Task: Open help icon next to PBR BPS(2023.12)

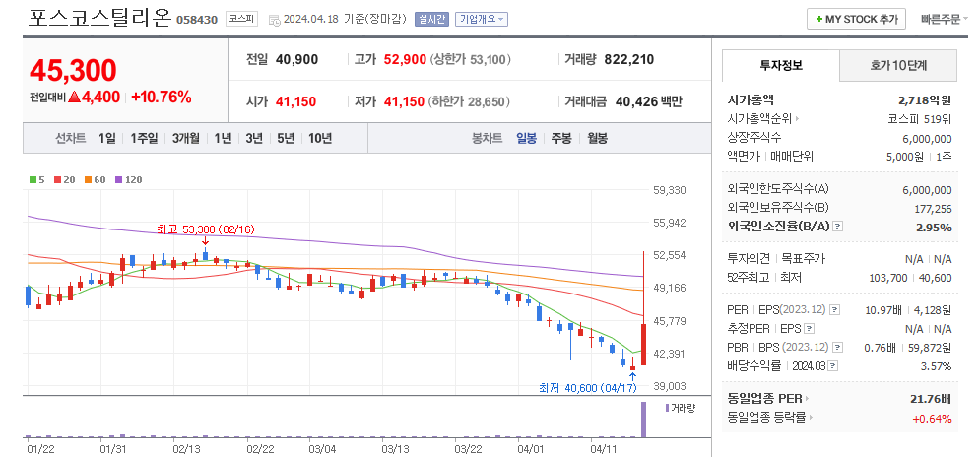Action: point(837,347)
